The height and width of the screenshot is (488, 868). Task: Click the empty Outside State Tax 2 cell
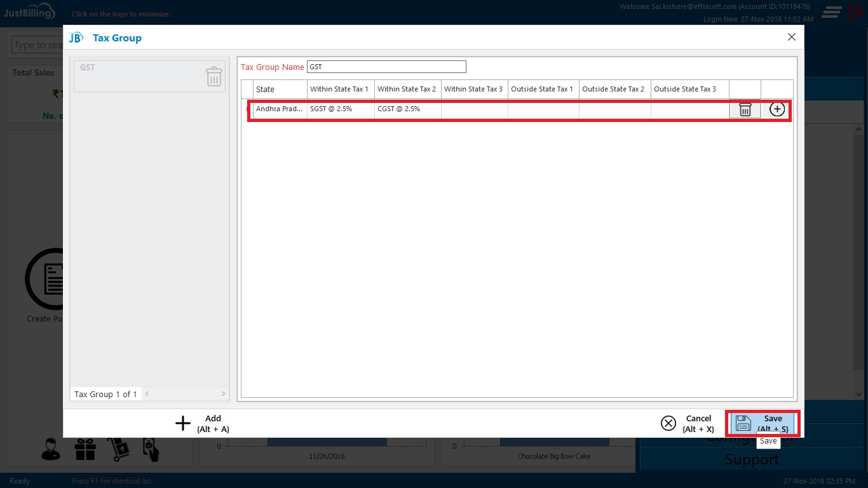(x=615, y=109)
